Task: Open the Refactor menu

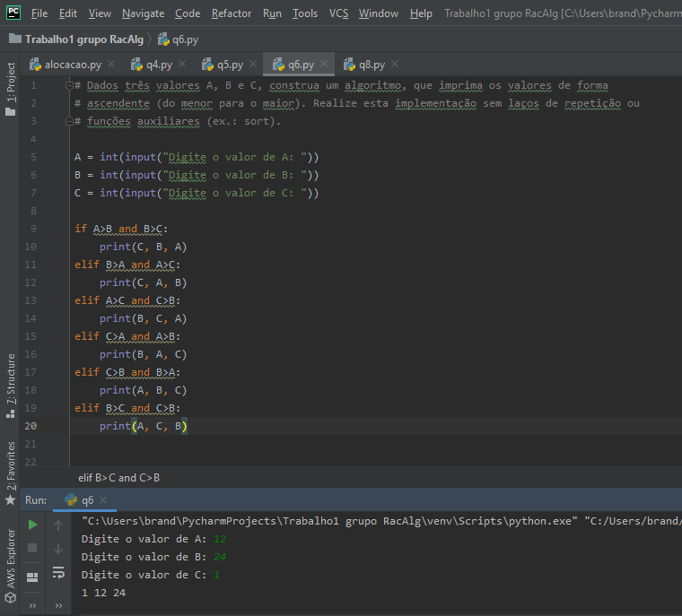Action: coord(232,13)
